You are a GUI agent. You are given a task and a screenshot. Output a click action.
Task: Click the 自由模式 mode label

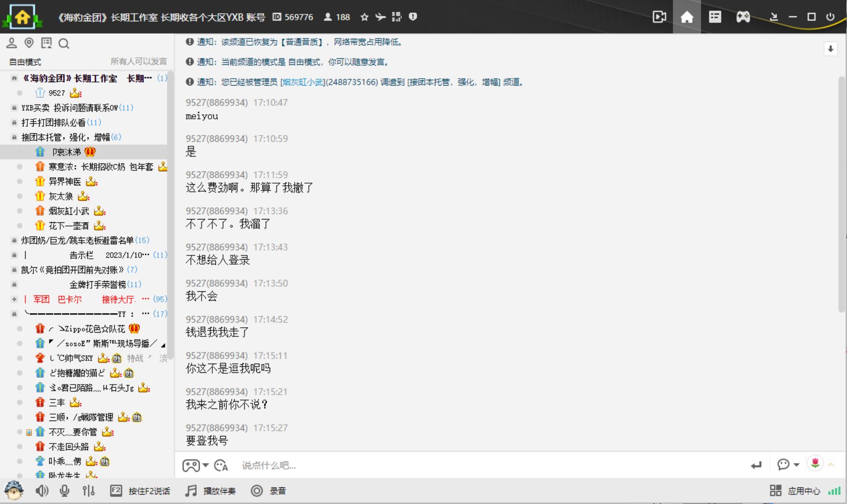[25, 62]
